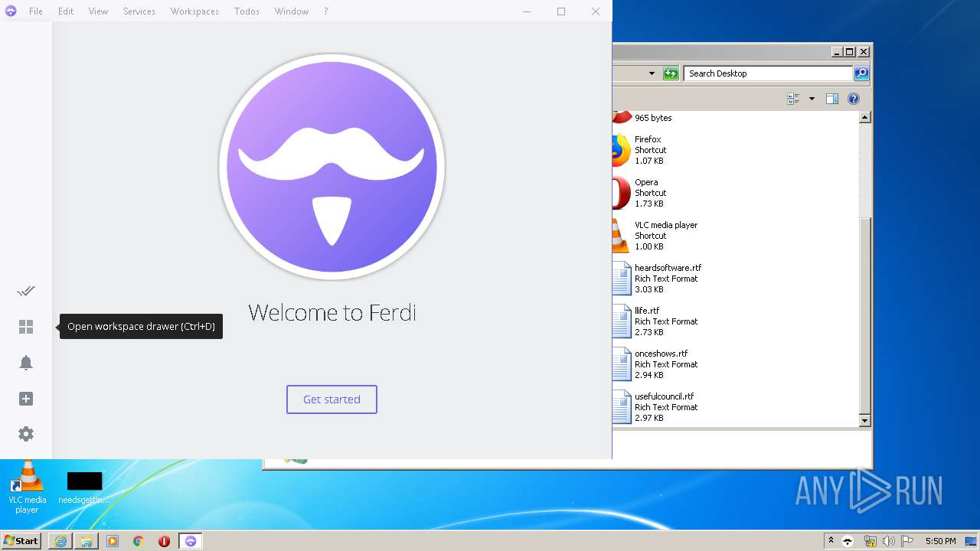980x551 pixels.
Task: Launch Chrome from the taskbar
Action: tap(139, 541)
